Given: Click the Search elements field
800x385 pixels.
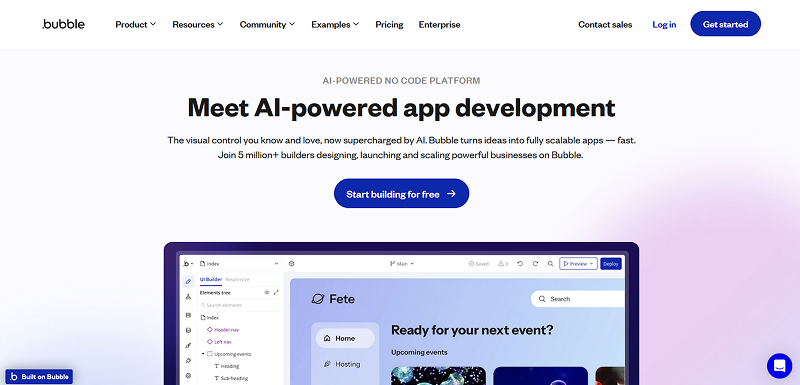Looking at the screenshot, I should 240,305.
